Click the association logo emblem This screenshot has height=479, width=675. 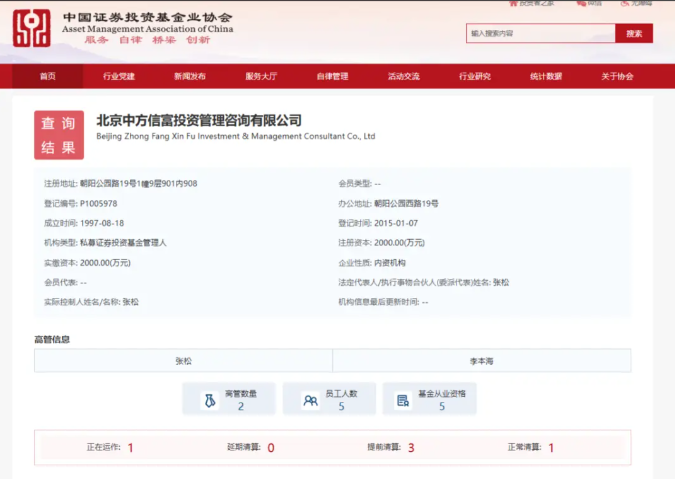(31, 28)
